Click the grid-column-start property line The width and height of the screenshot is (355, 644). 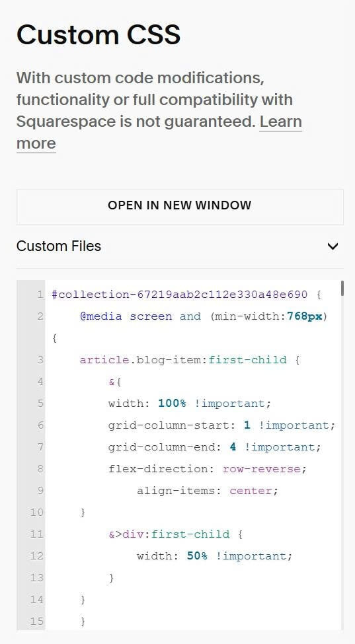click(x=222, y=425)
